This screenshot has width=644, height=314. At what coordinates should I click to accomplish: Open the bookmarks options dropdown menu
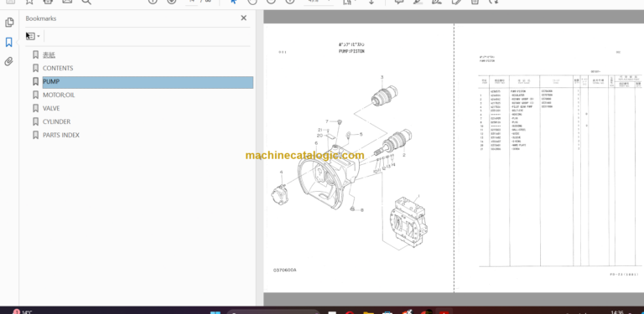point(33,36)
